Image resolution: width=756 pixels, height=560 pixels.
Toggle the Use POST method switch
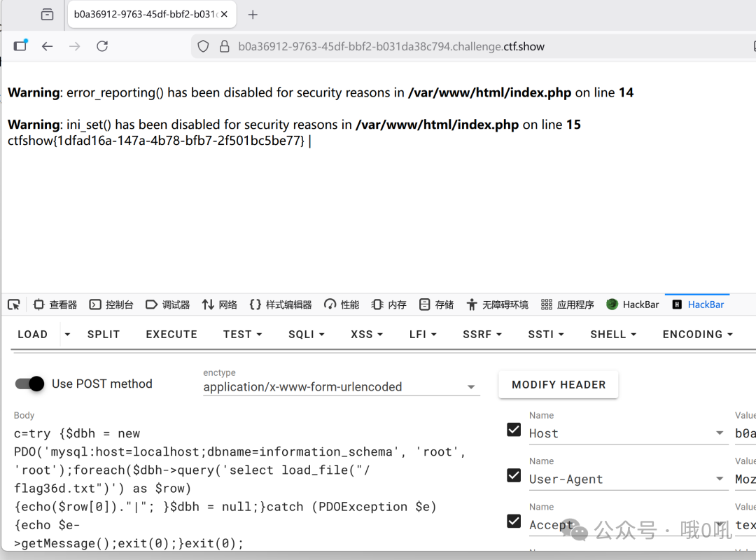point(30,384)
